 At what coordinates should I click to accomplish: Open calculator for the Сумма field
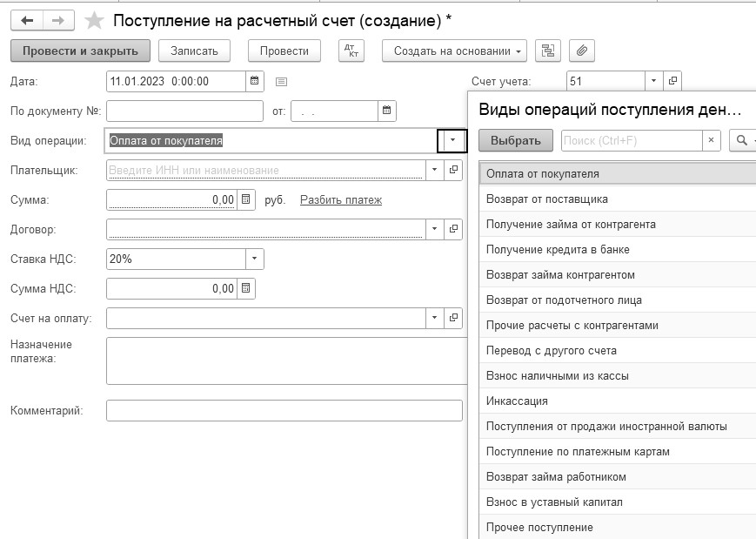246,199
